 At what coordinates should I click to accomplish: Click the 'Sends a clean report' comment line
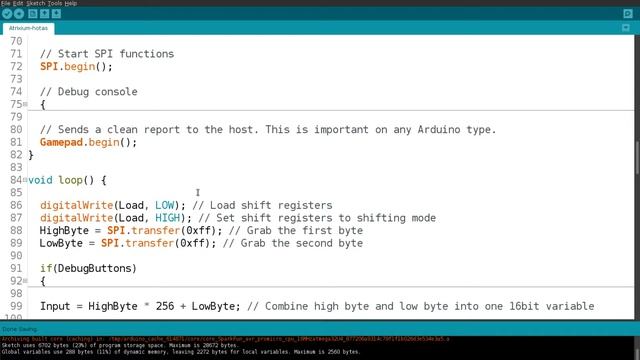coord(268,130)
